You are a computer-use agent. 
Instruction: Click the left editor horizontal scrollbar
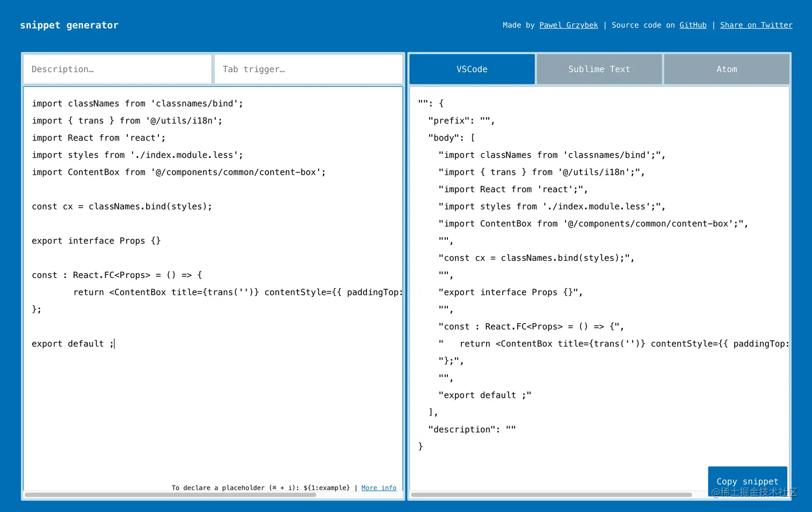[171, 495]
